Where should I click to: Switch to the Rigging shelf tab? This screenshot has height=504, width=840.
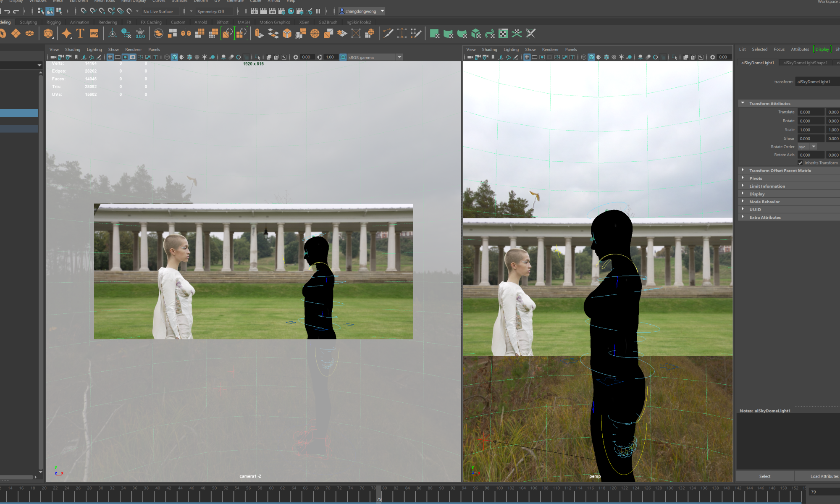[53, 22]
